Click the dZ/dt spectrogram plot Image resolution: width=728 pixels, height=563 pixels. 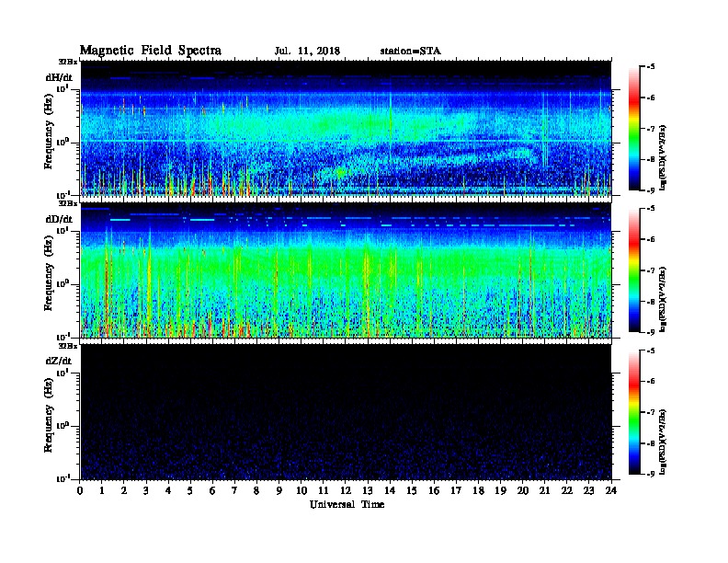(346, 412)
